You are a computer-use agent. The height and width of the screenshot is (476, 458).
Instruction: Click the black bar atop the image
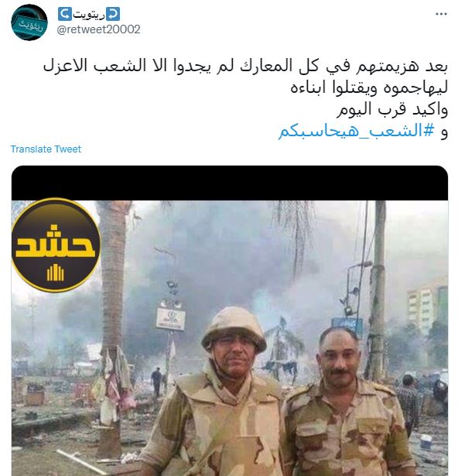tap(230, 183)
